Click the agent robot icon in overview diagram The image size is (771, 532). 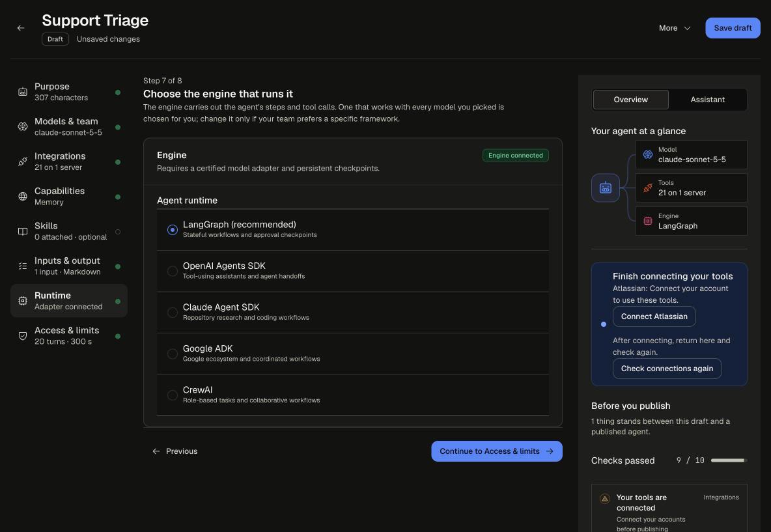point(606,188)
